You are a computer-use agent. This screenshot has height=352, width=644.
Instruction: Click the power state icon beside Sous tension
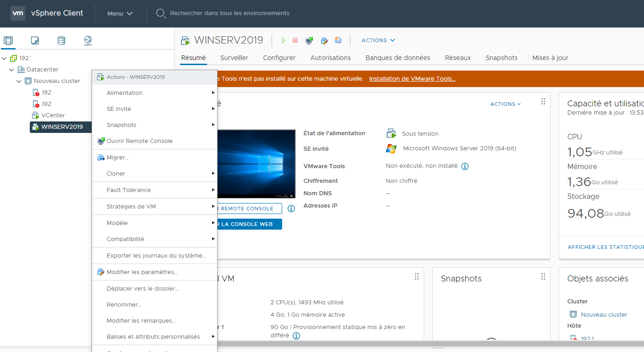point(391,134)
